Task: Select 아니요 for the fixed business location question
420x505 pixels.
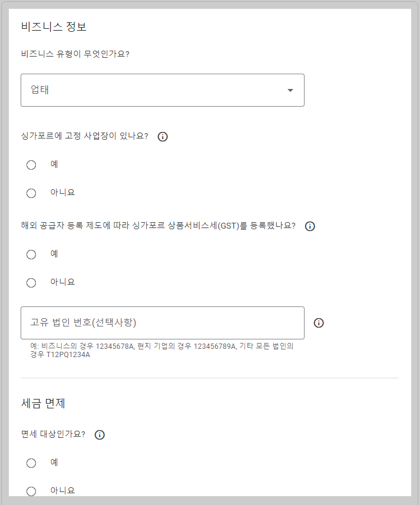Action: pyautogui.click(x=31, y=193)
